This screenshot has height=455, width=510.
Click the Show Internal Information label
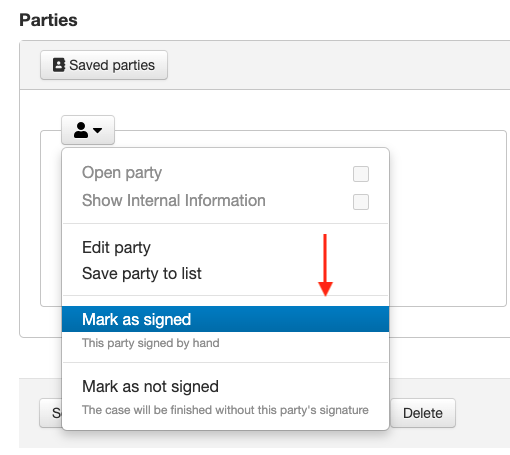[174, 201]
